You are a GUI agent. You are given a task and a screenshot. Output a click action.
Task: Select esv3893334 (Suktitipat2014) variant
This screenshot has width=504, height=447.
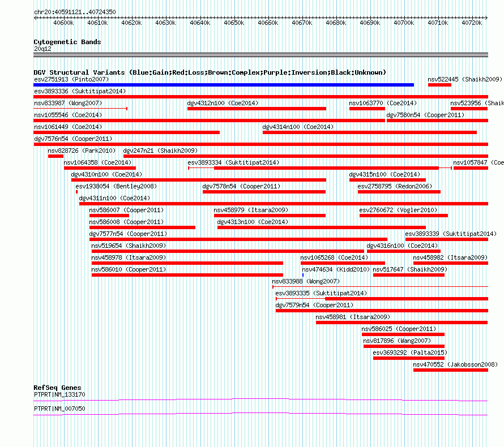233,162
